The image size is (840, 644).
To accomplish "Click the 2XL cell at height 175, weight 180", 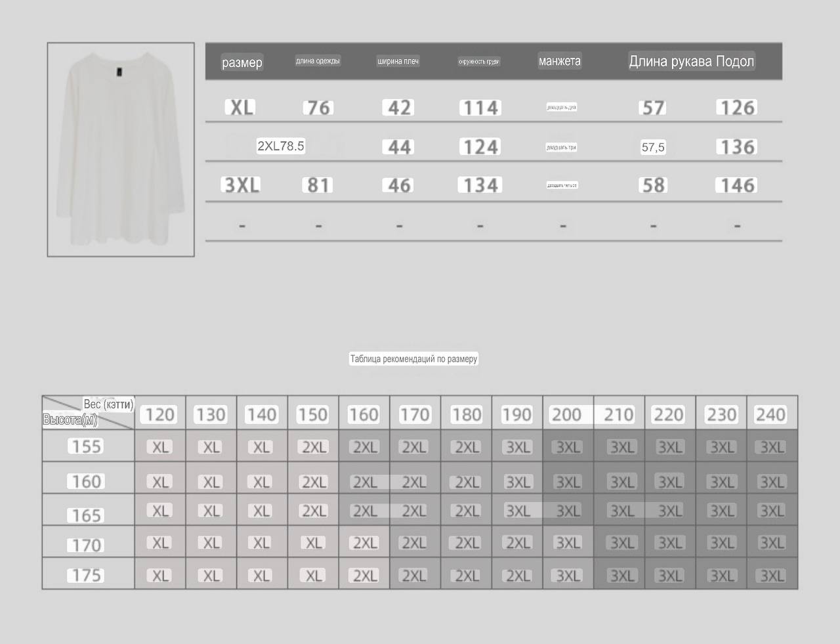I will 467,576.
